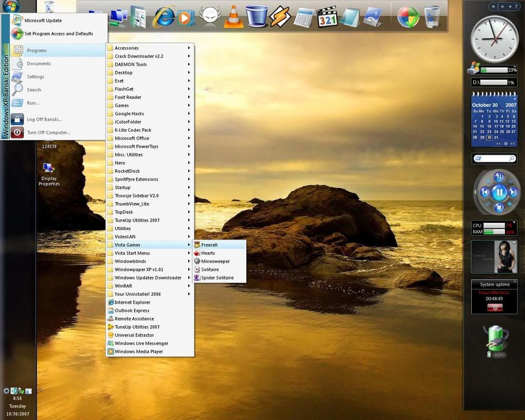Expand the WinRAR submenu
525x420 pixels.
pos(150,286)
